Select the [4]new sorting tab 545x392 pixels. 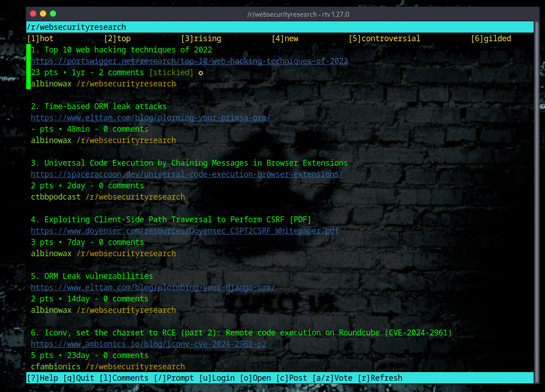(x=285, y=38)
